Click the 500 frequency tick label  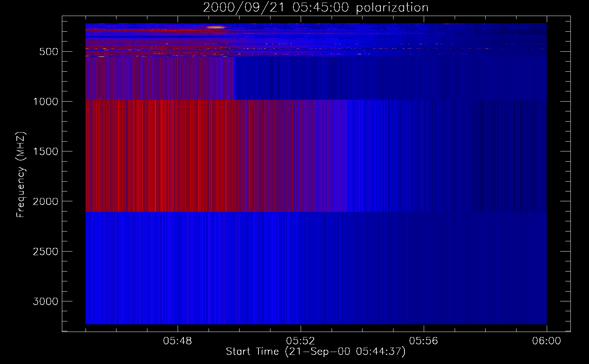click(x=49, y=52)
